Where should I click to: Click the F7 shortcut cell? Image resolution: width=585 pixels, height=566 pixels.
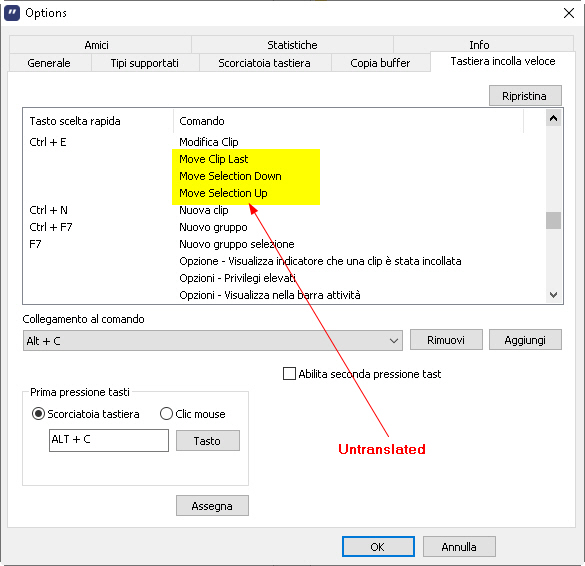click(x=35, y=244)
